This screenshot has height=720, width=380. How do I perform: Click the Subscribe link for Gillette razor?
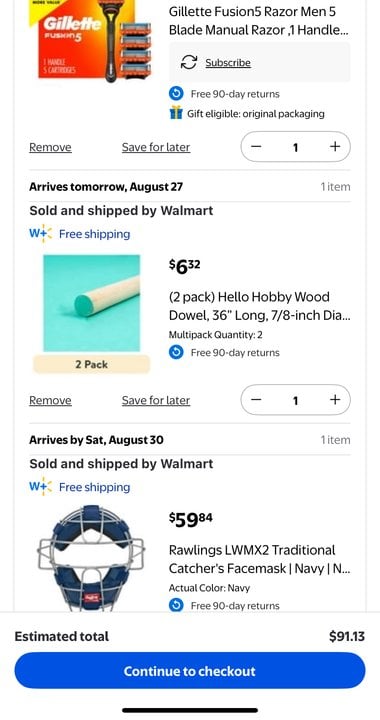[x=228, y=62]
